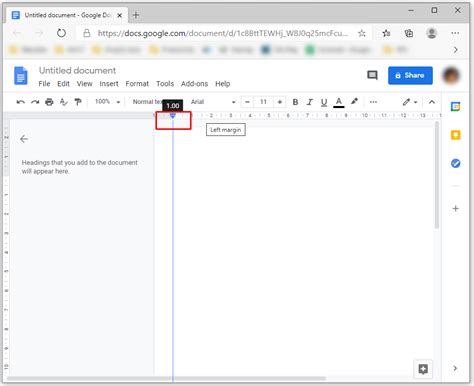Open the Edit menu

(x=63, y=84)
